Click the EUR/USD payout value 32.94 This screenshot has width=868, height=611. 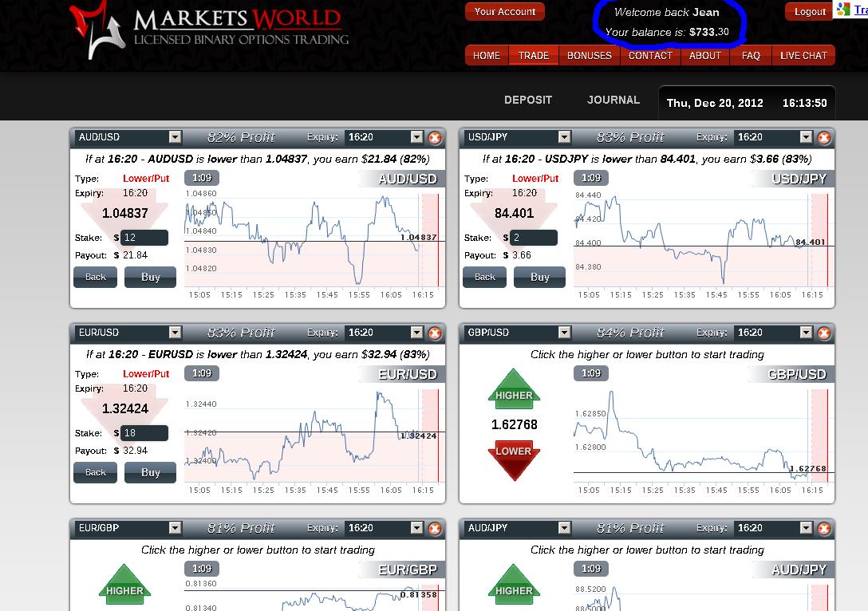point(135,451)
